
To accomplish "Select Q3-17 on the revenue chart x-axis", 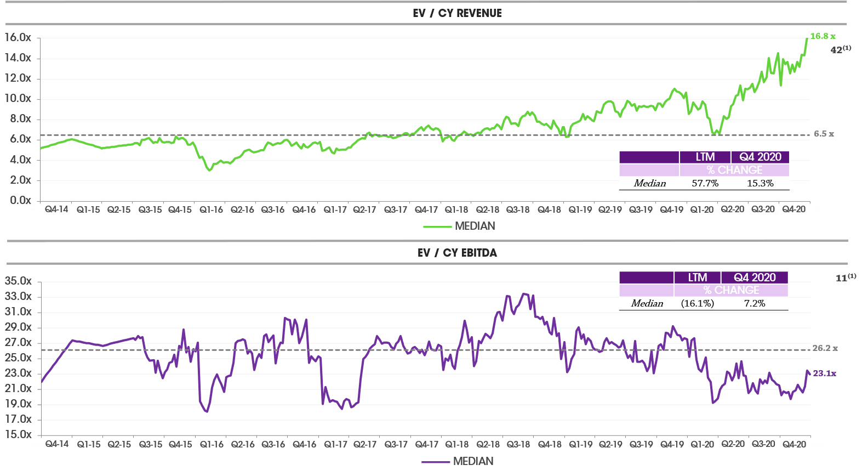I will click(396, 209).
